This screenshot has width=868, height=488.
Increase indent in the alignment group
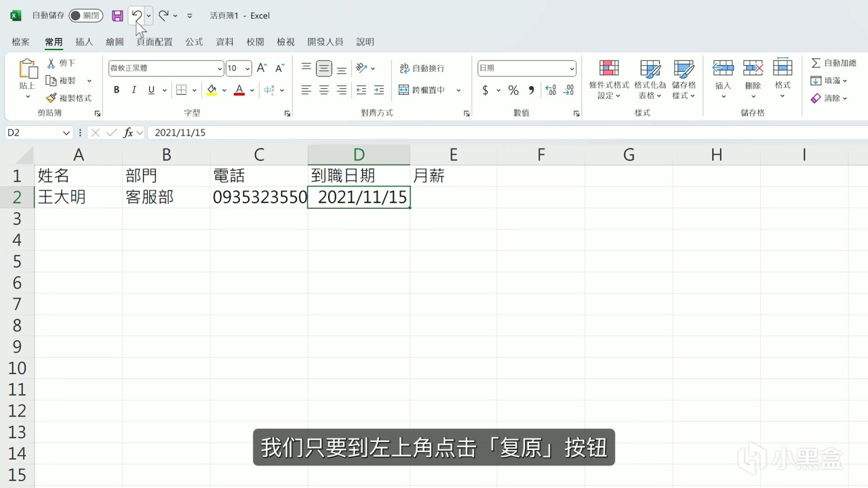378,90
